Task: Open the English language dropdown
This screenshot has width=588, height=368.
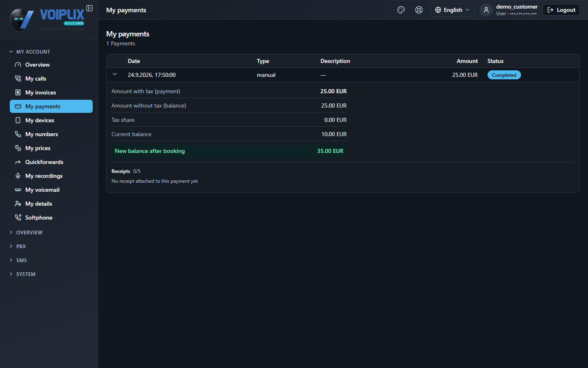Action: tap(452, 10)
